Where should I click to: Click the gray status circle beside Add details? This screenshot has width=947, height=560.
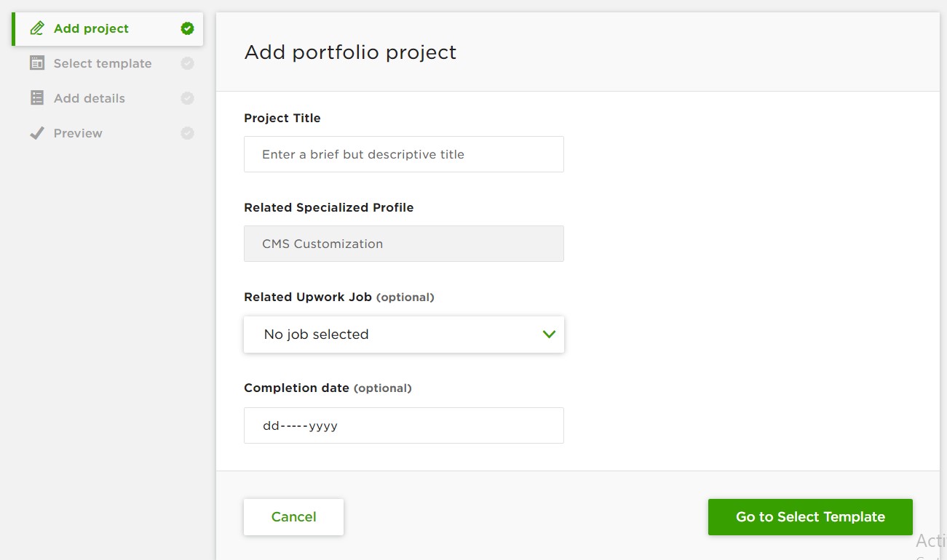(x=187, y=98)
